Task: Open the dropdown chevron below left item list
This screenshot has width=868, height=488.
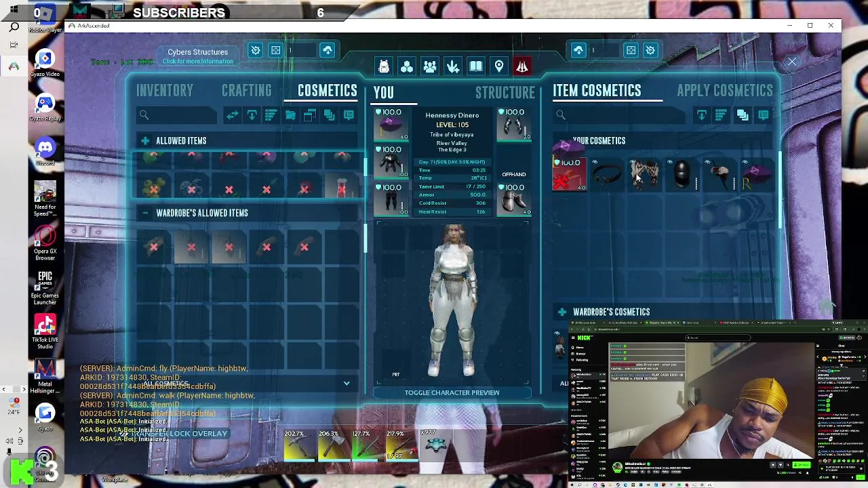Action: 347,383
